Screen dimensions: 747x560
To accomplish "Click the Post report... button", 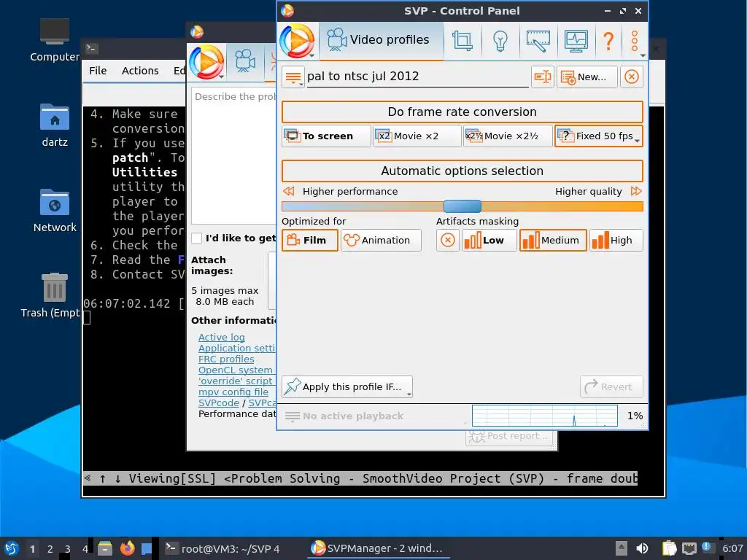I will 508,436.
